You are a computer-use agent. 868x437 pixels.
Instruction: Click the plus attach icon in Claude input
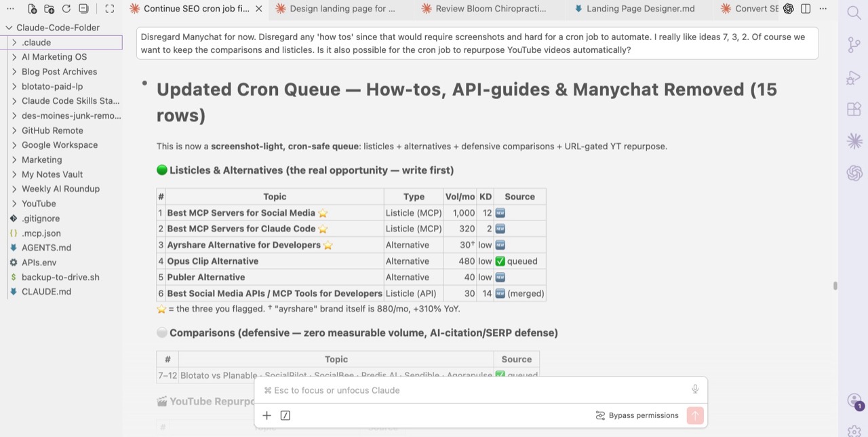point(267,415)
